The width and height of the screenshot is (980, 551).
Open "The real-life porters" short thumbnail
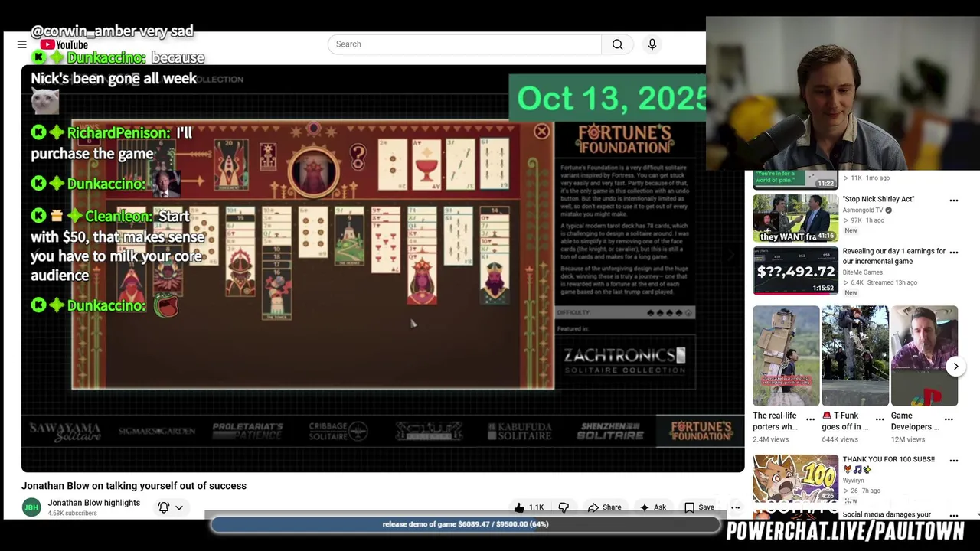tap(786, 356)
